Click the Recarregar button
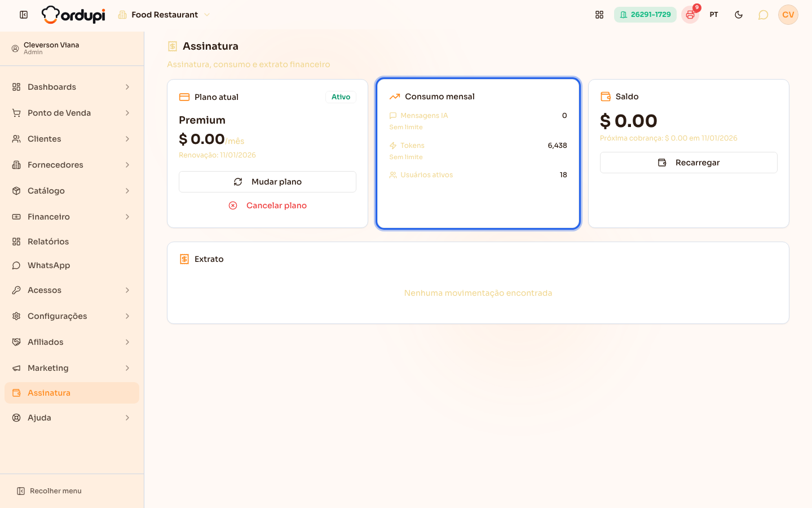This screenshot has height=508, width=812. [689, 163]
